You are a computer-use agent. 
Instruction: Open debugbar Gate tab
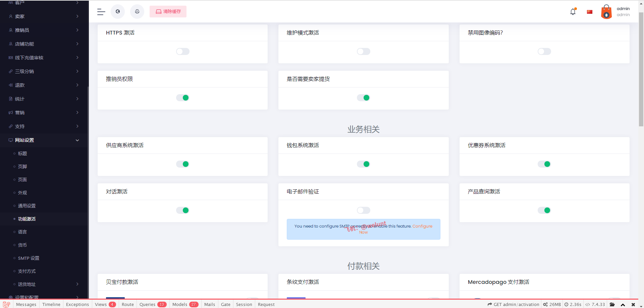point(226,304)
